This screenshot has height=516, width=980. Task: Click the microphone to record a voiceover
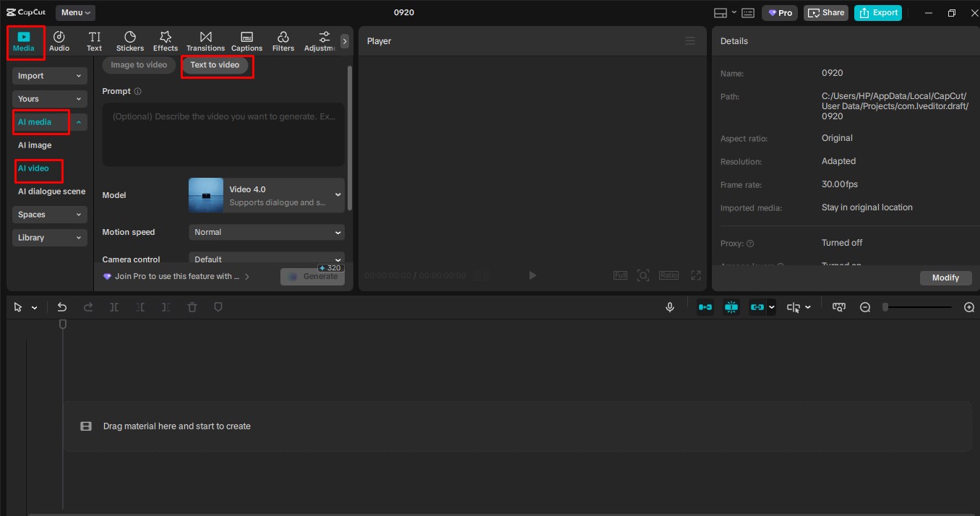(x=669, y=306)
